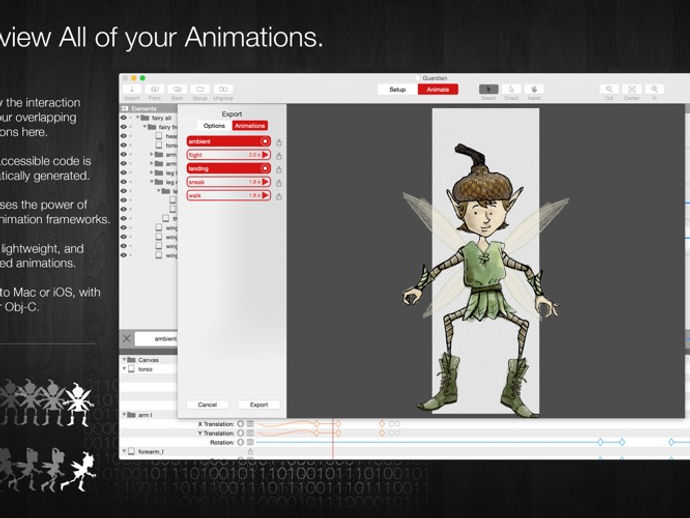Stop the ambient animation recording circle
The height and width of the screenshot is (518, 690).
265,141
